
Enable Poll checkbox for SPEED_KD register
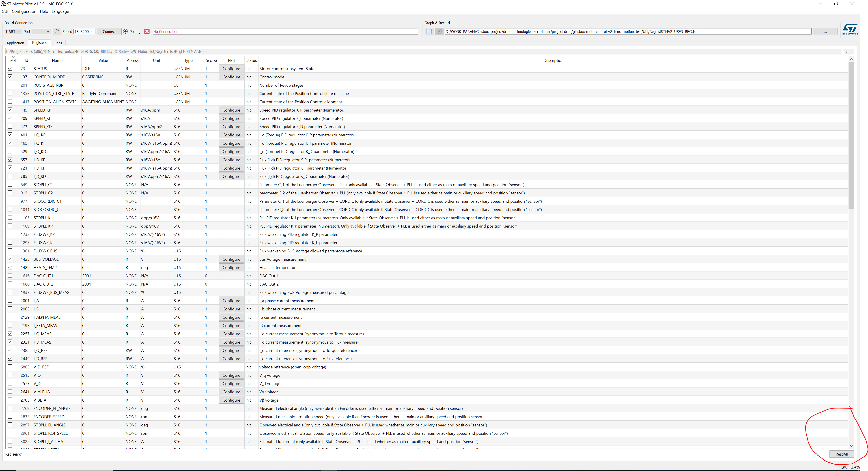point(10,126)
